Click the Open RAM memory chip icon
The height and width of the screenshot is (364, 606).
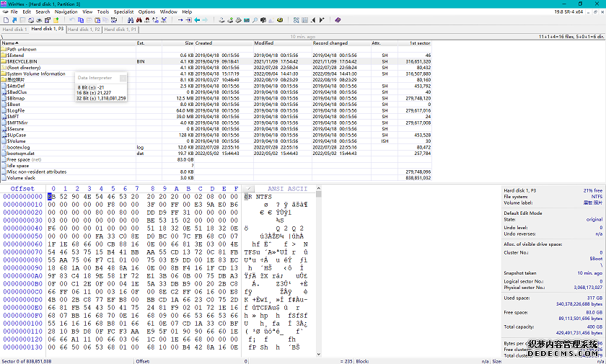pos(247,20)
